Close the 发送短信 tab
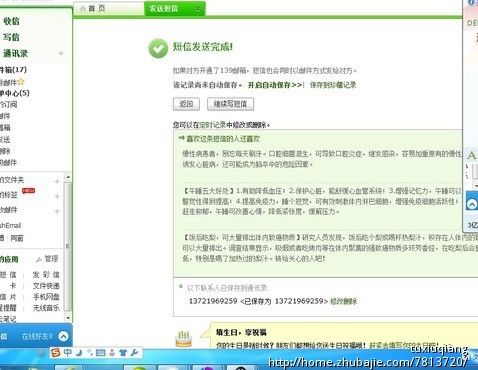The width and height of the screenshot is (478, 370). coord(198,9)
